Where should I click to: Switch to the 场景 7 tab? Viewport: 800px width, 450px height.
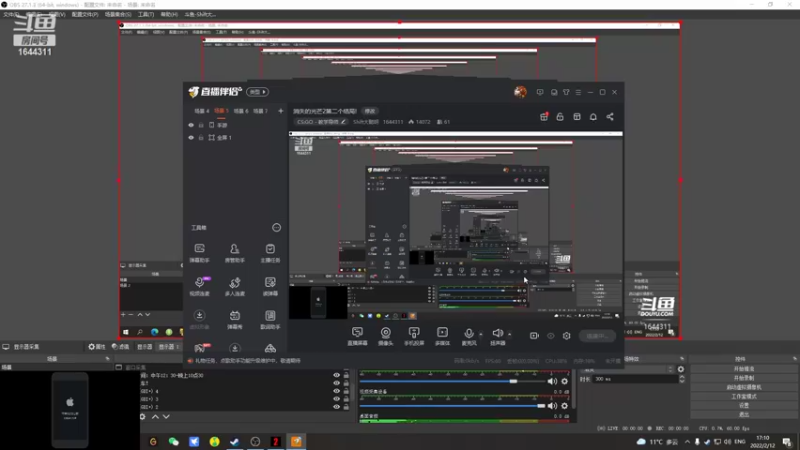coord(260,111)
